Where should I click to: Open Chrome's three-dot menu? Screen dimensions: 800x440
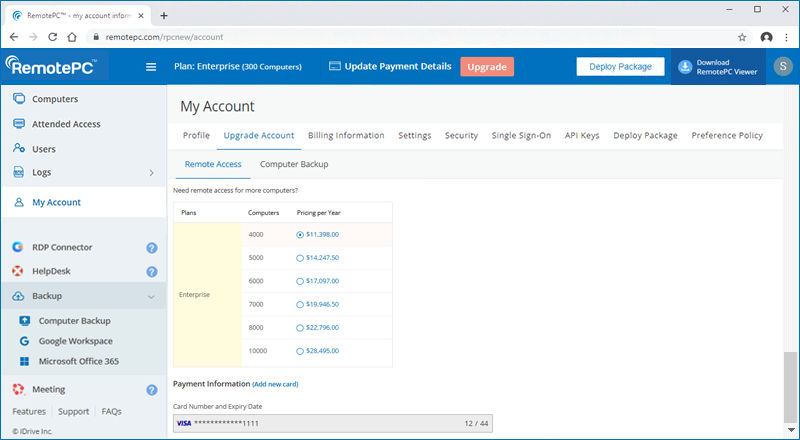pyautogui.click(x=786, y=37)
